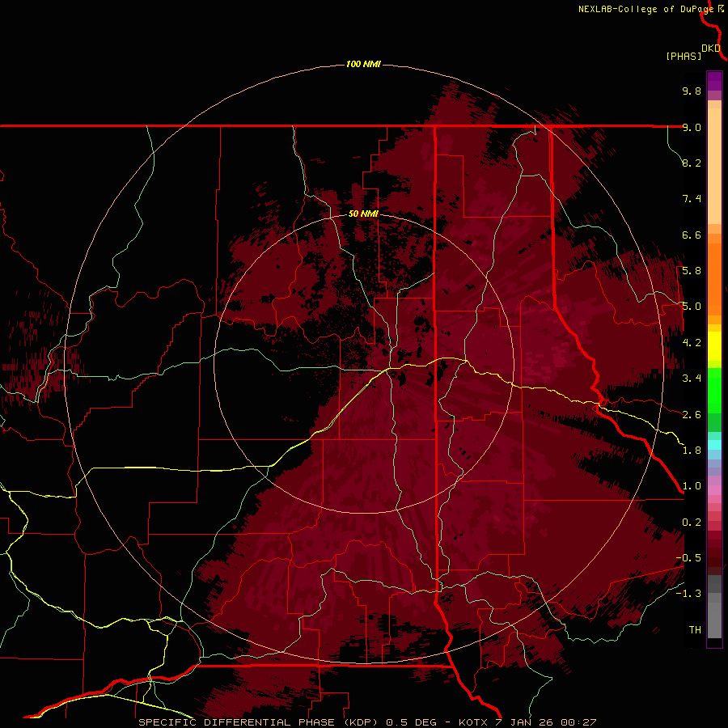The image size is (728, 728).
Task: Click the TH threshold label on scale
Action: [695, 630]
